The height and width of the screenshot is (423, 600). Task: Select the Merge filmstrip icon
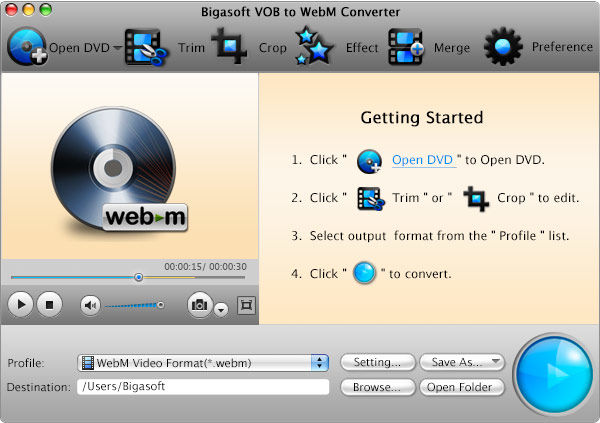tap(406, 47)
